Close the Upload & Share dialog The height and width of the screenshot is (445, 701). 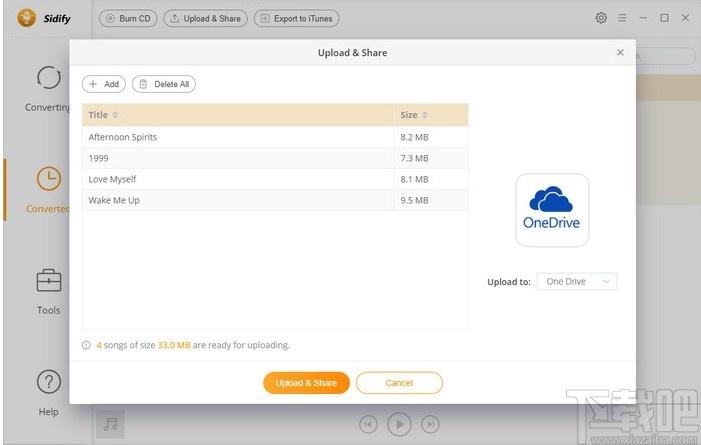pos(620,52)
